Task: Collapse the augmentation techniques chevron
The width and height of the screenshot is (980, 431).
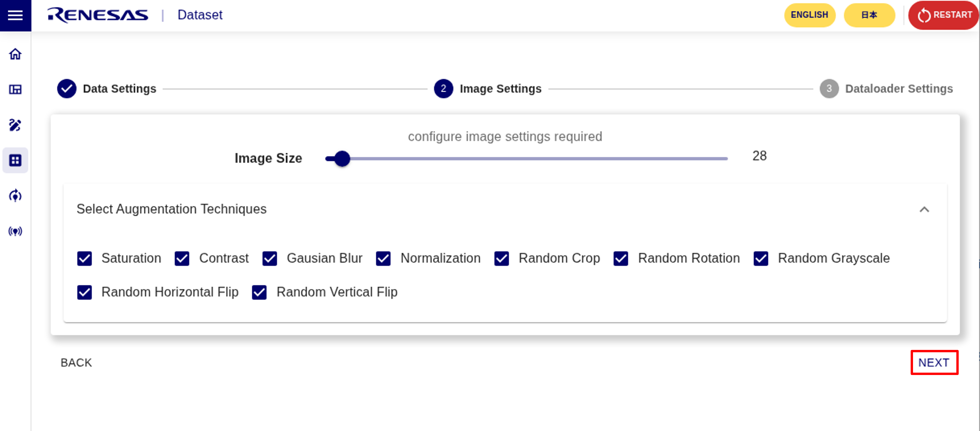Action: coord(924,210)
